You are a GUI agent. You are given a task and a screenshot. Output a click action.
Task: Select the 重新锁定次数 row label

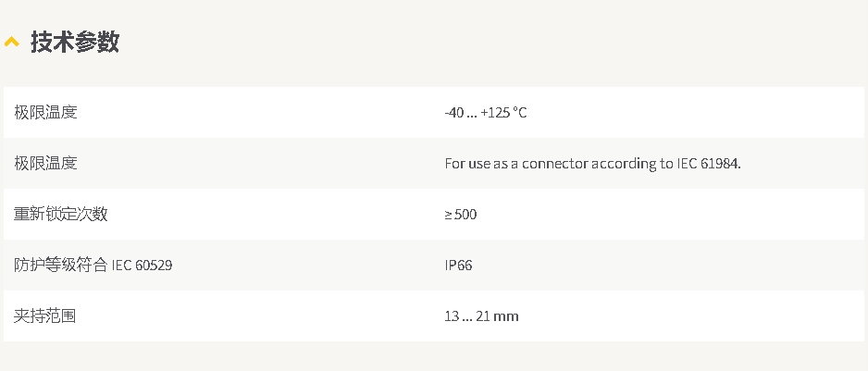pos(60,214)
